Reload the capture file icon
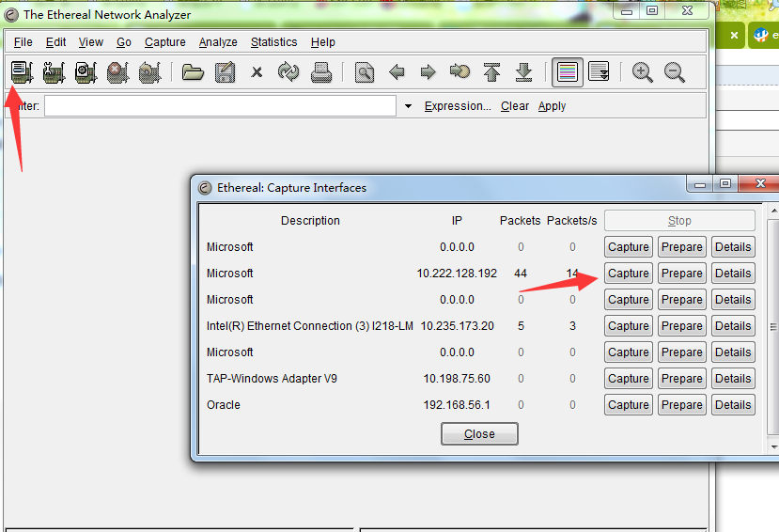The image size is (779, 532). (x=288, y=72)
